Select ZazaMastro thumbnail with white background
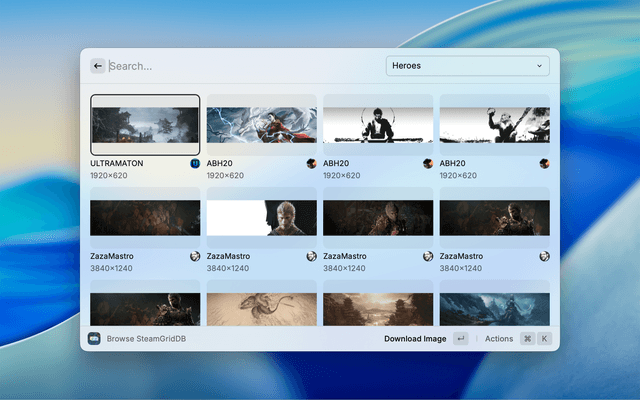The image size is (640, 400). point(261,218)
